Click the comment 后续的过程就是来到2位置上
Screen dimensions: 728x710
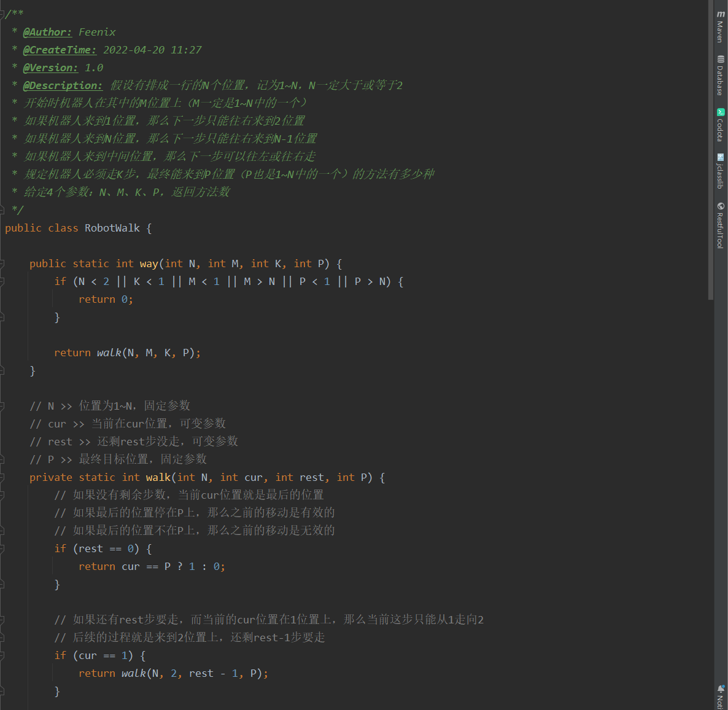pos(190,638)
